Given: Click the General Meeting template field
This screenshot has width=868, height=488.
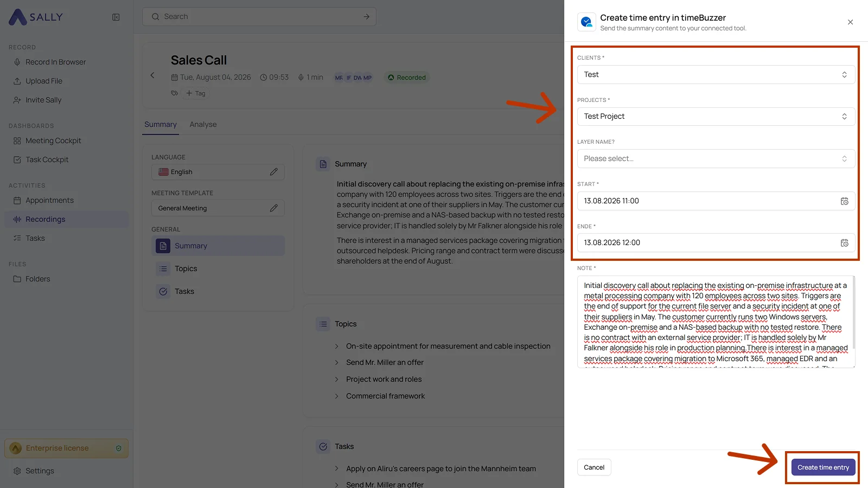Looking at the screenshot, I should [218, 208].
